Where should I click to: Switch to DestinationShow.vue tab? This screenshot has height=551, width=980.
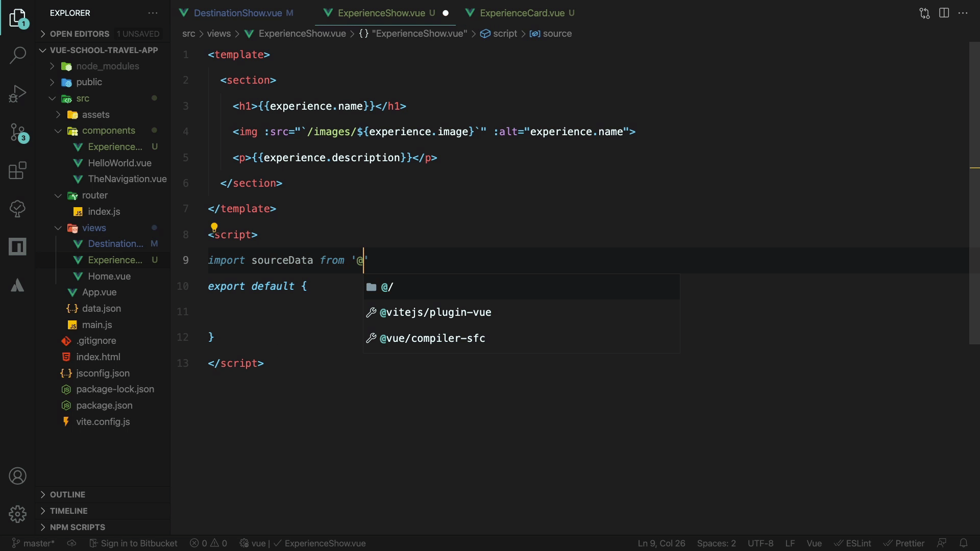point(238,13)
